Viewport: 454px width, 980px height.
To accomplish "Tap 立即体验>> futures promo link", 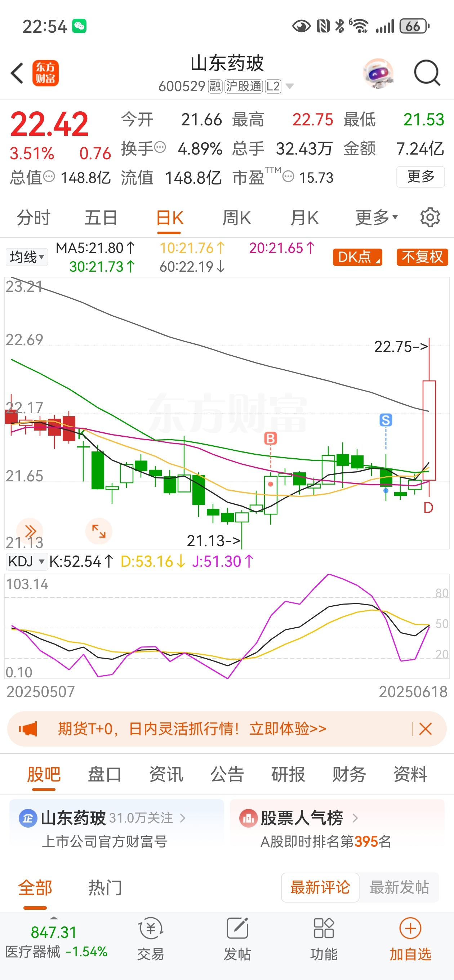I will 288,729.
